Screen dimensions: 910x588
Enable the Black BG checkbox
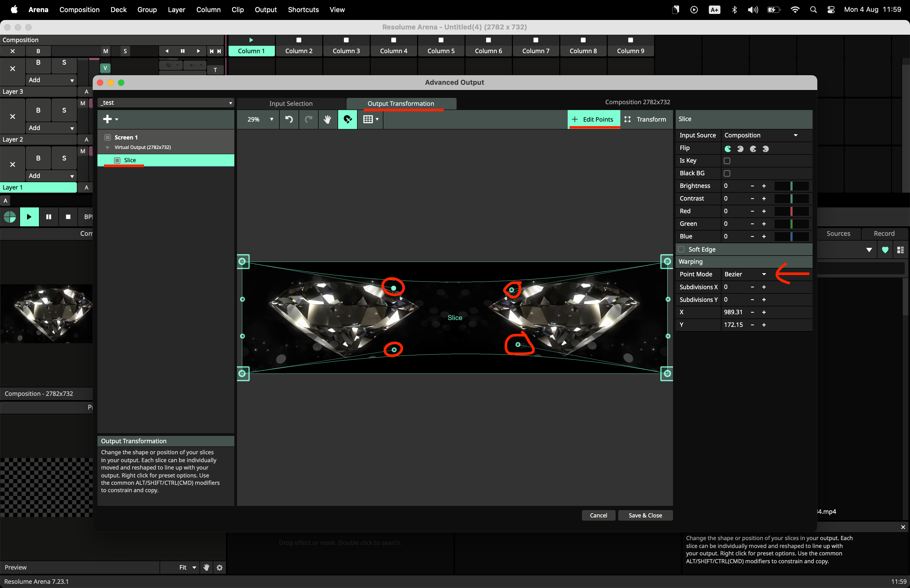(727, 173)
